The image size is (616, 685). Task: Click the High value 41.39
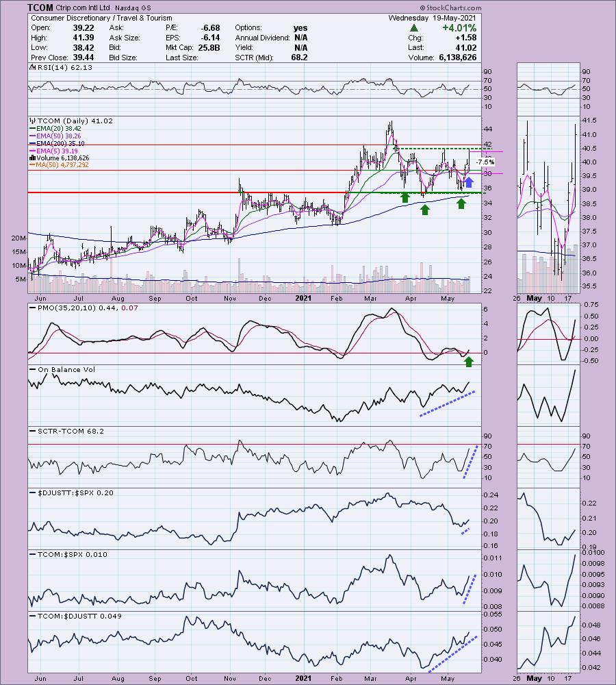coord(84,38)
